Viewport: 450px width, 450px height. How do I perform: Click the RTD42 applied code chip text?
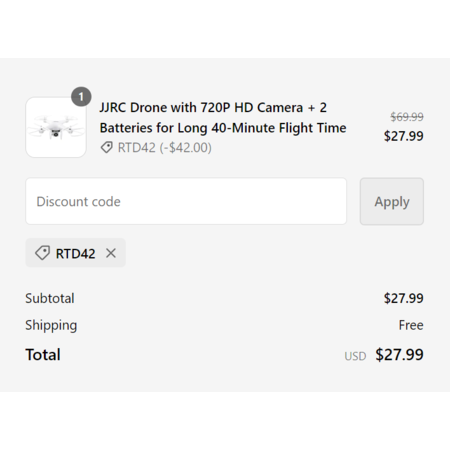[75, 254]
